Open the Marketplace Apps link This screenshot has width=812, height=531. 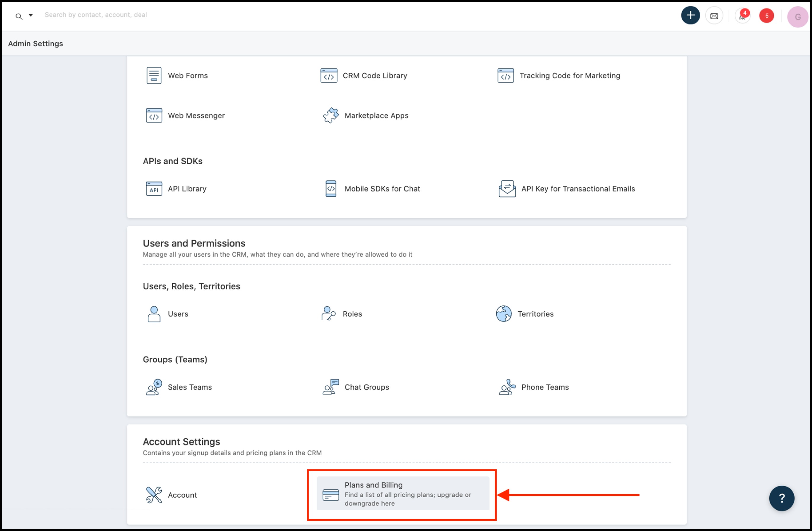click(x=376, y=115)
